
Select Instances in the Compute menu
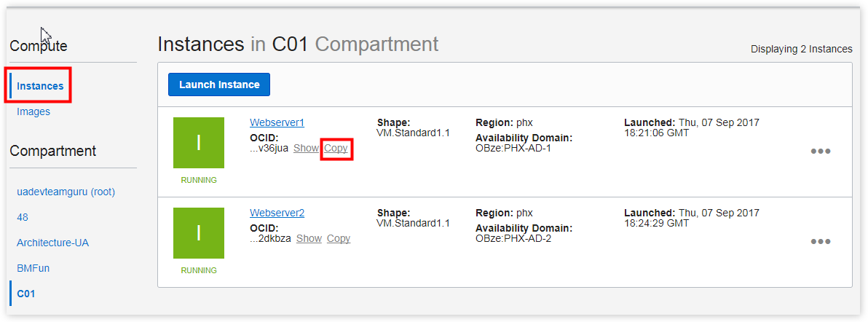click(x=40, y=86)
